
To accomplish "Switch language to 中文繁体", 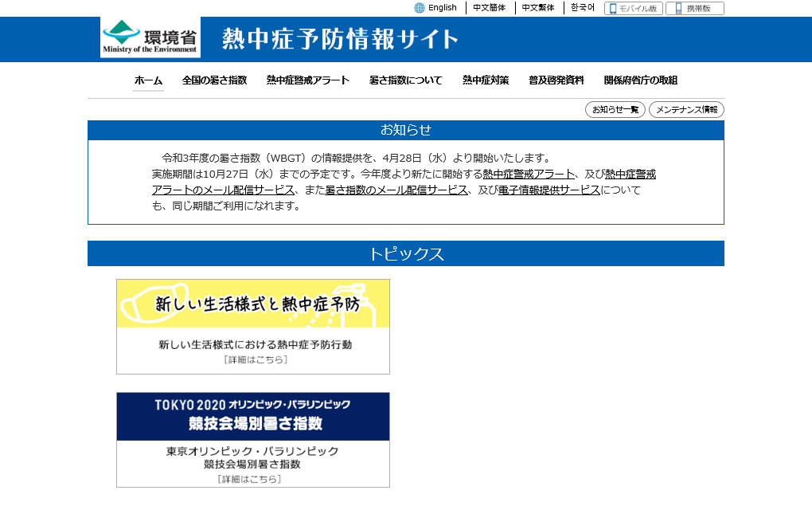I will (538, 8).
